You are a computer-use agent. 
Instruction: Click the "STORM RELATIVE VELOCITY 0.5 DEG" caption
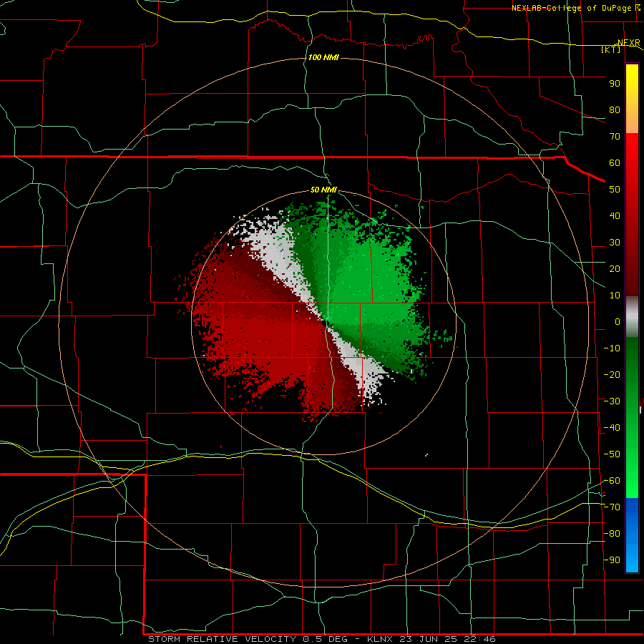pos(248,639)
